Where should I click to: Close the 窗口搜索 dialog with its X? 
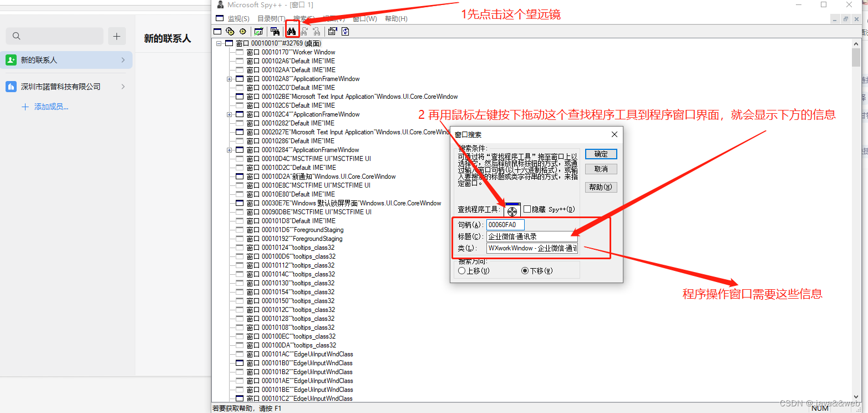pyautogui.click(x=614, y=134)
